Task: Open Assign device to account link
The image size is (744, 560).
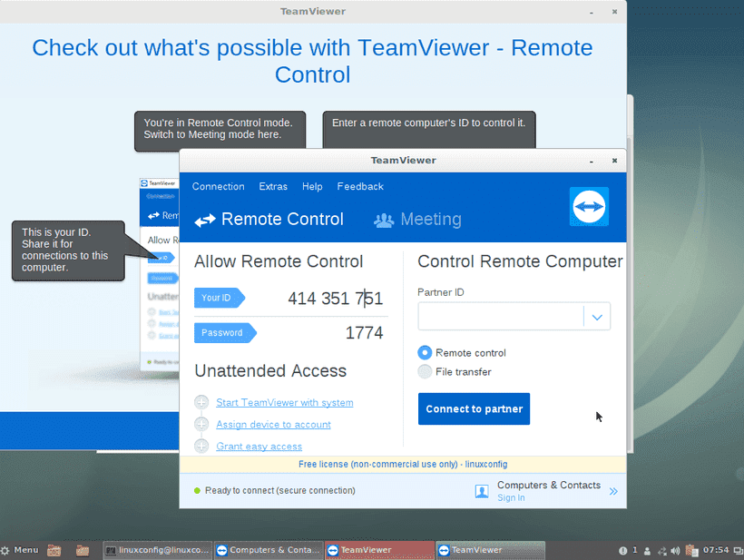Action: pos(273,424)
